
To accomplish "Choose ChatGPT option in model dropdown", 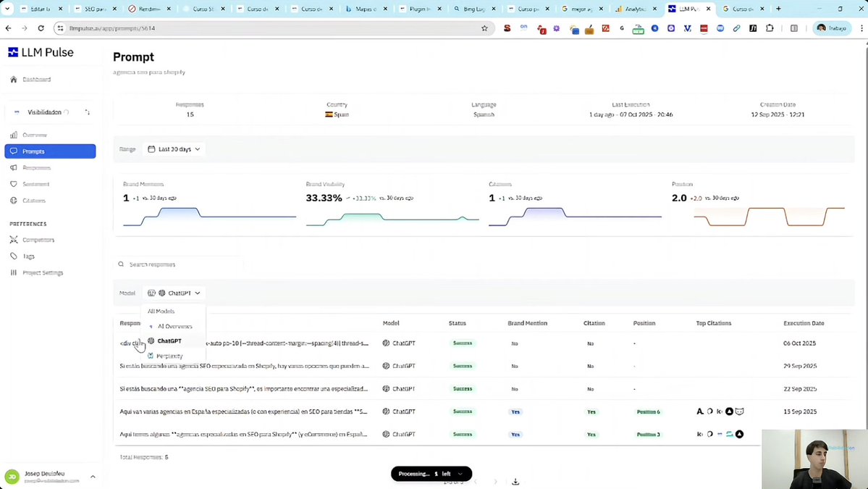I will click(174, 341).
